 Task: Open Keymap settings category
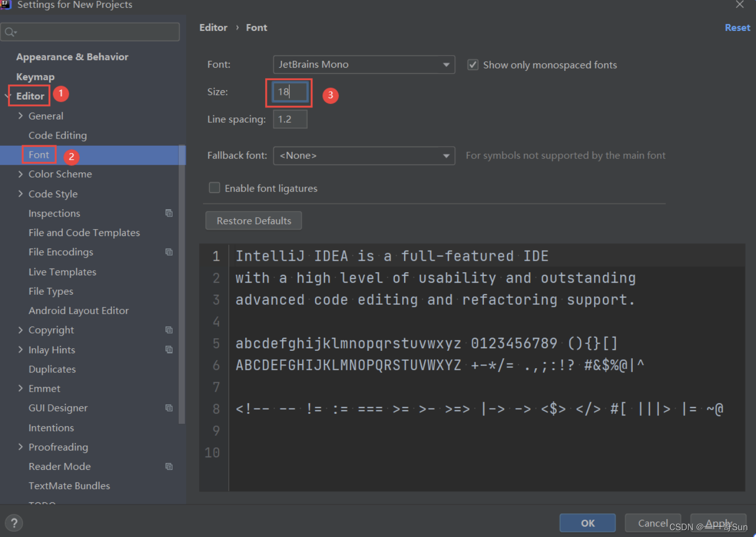(35, 77)
